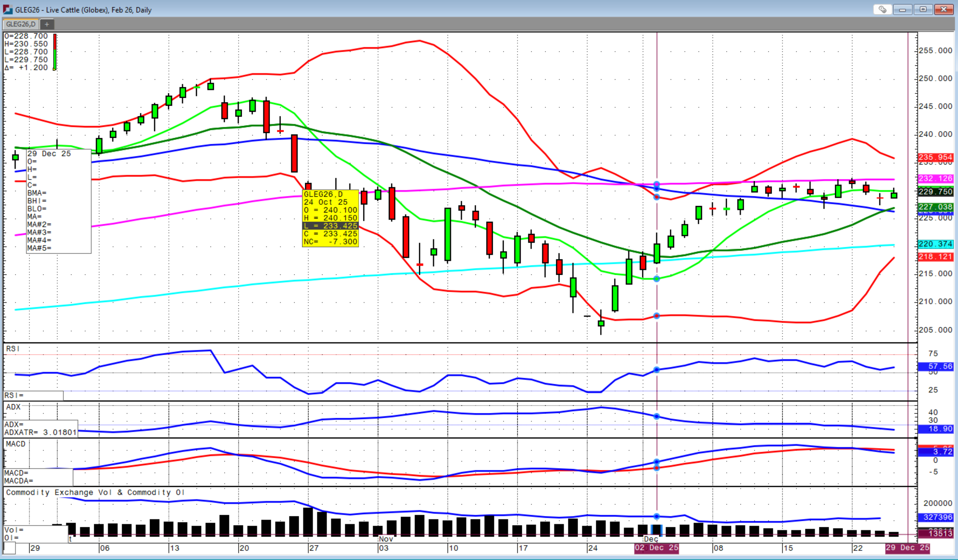This screenshot has height=560, width=958.
Task: Click the CQG app icon in title bar
Action: 7,9
